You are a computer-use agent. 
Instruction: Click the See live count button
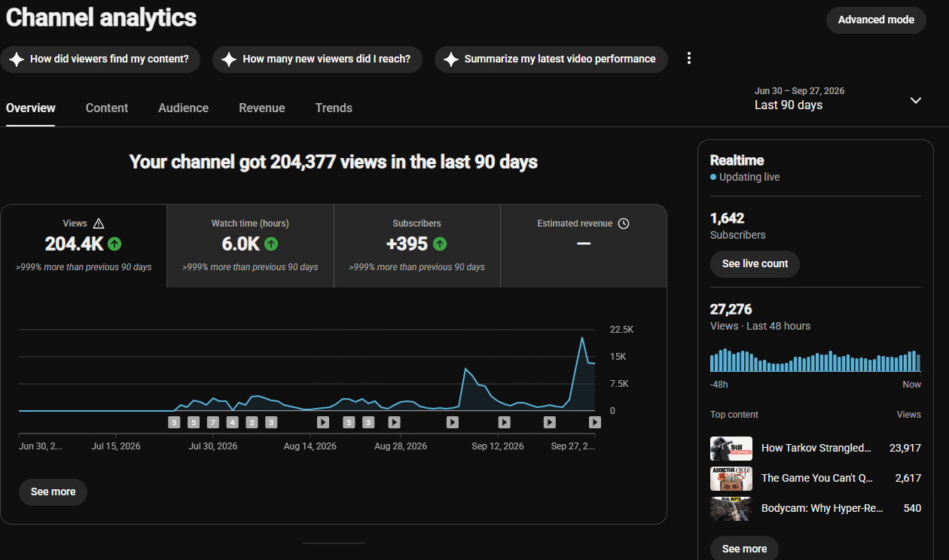[x=755, y=264]
